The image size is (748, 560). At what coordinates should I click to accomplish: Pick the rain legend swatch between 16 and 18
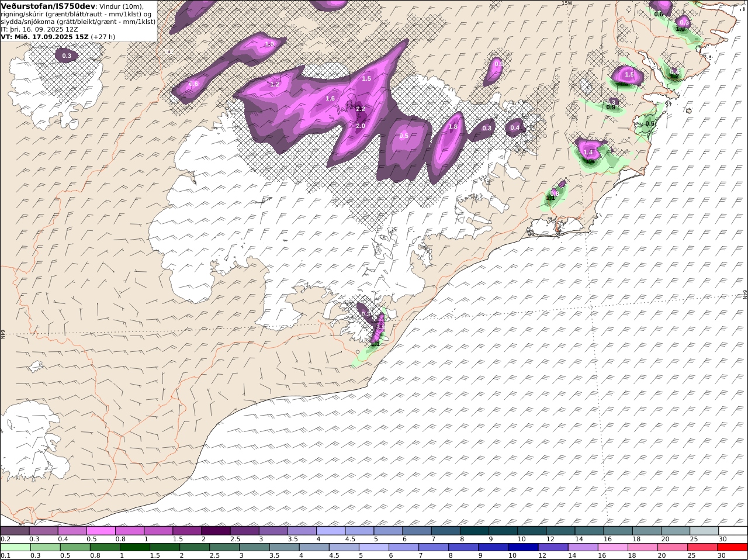click(x=612, y=548)
